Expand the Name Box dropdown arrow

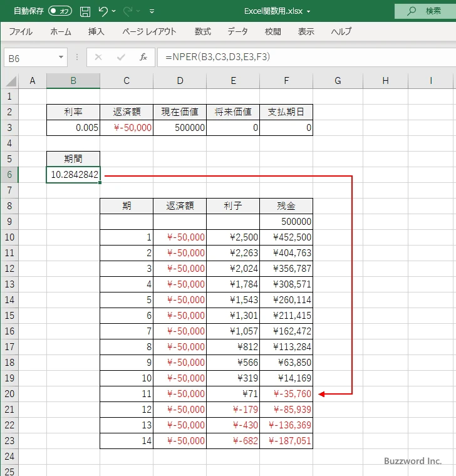(x=61, y=57)
